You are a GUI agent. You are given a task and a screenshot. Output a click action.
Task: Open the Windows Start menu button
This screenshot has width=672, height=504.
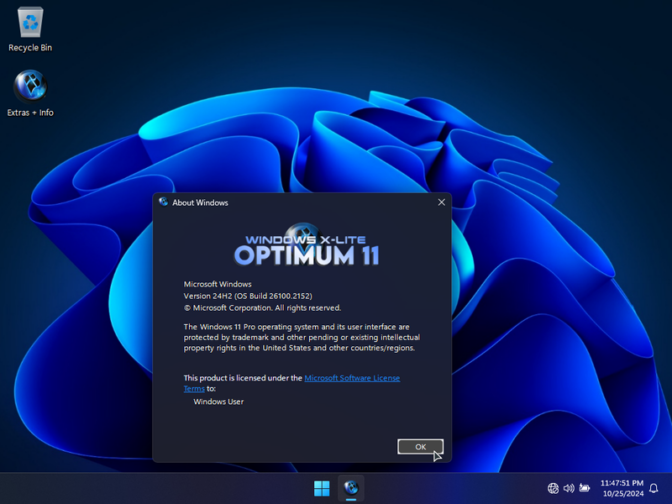321,488
